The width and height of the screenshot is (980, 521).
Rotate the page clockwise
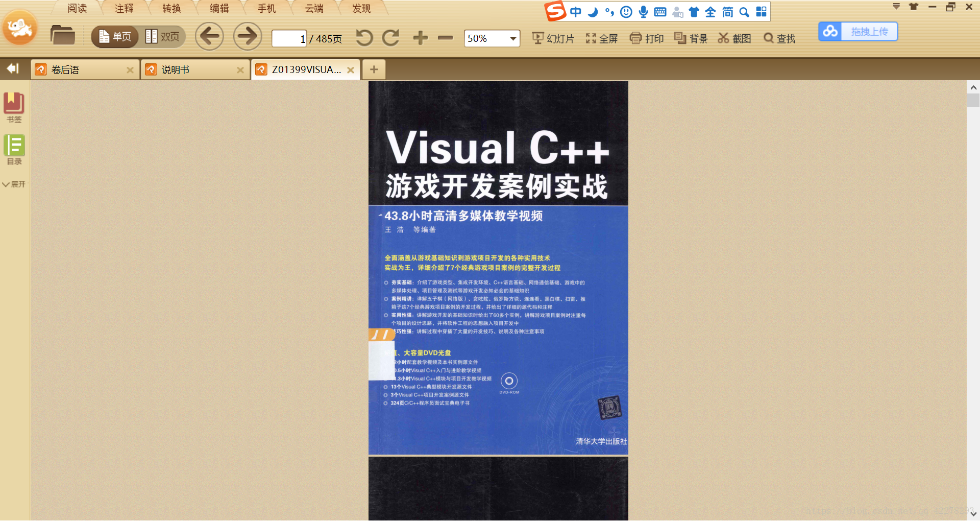(x=391, y=38)
